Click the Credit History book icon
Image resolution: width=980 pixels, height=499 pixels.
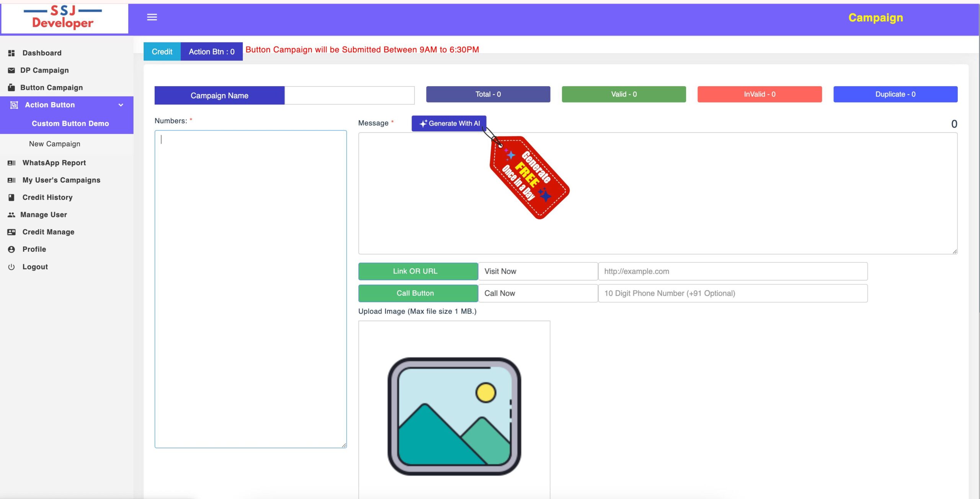[11, 197]
